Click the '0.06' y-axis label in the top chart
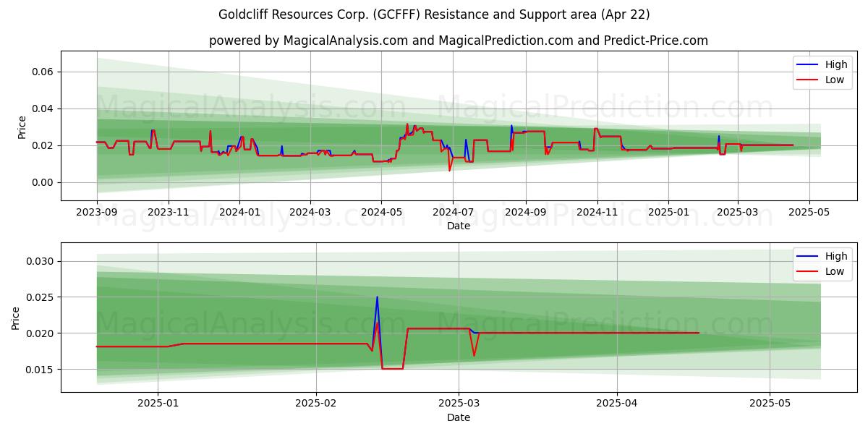868x434 pixels. (44, 72)
